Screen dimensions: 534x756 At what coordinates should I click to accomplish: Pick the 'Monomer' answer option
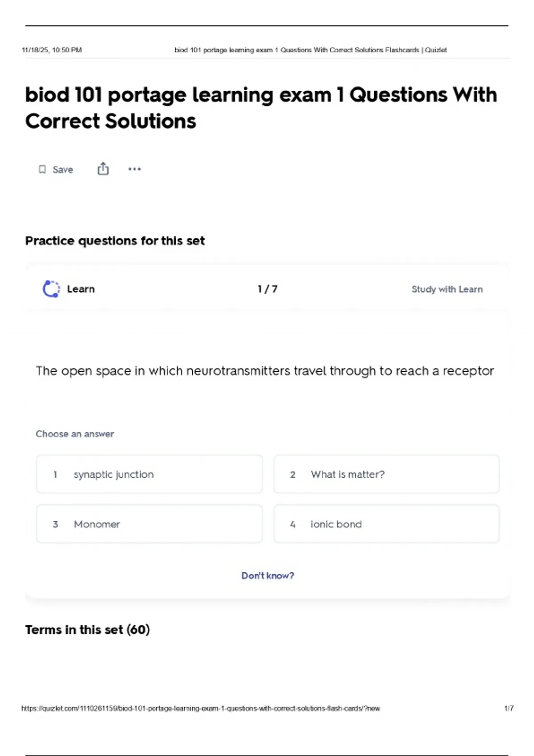[149, 524]
